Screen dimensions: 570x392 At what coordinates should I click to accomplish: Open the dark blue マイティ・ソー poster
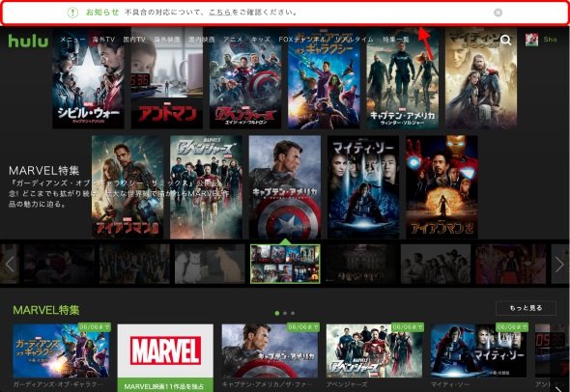363,187
